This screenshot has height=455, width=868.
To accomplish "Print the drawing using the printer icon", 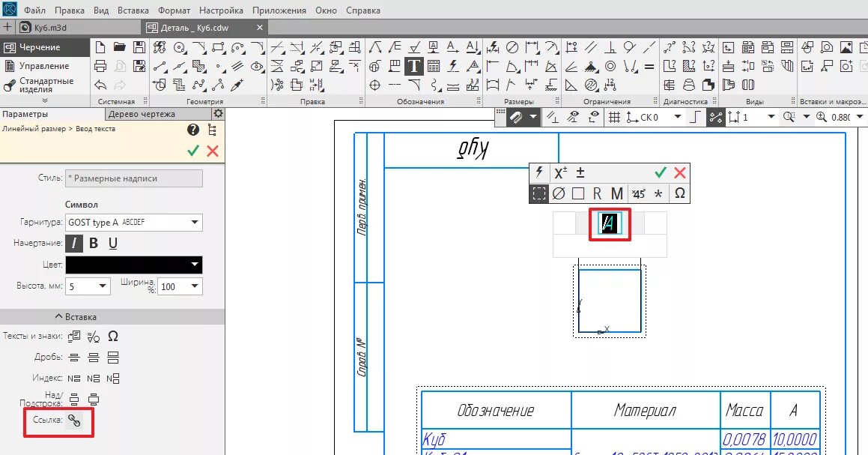I will point(100,66).
